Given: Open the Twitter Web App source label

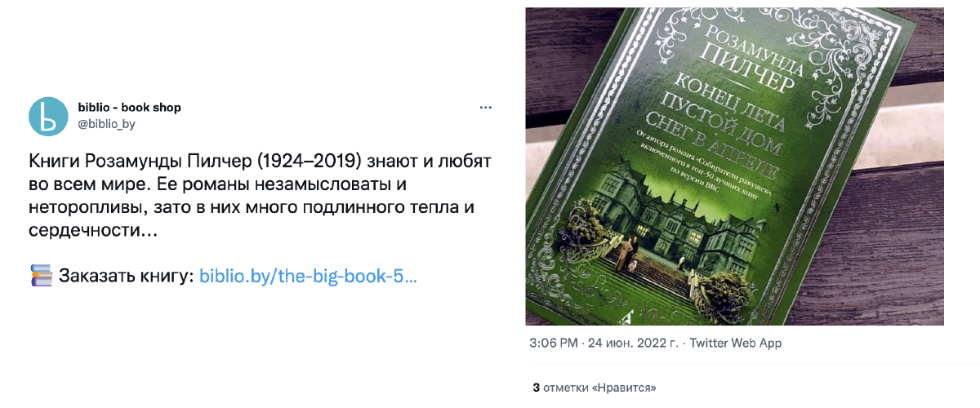Looking at the screenshot, I should [x=736, y=343].
